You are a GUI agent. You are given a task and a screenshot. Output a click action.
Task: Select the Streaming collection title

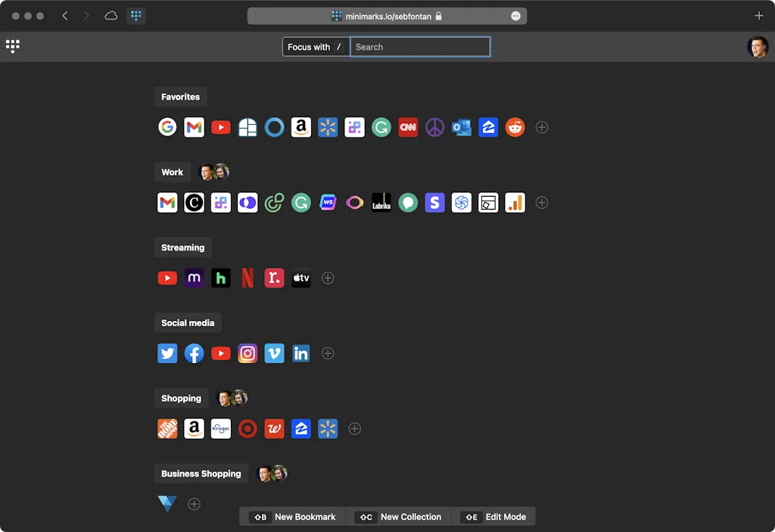point(183,247)
